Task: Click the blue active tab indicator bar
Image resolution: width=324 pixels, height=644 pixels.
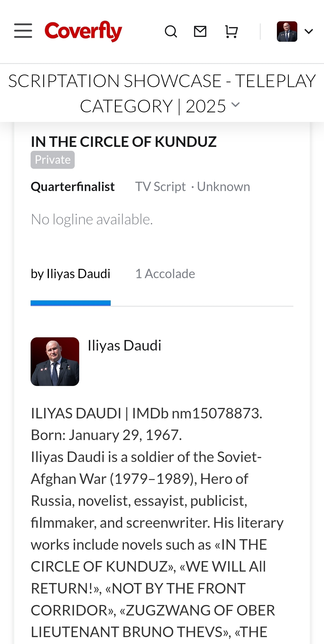Action: click(70, 303)
